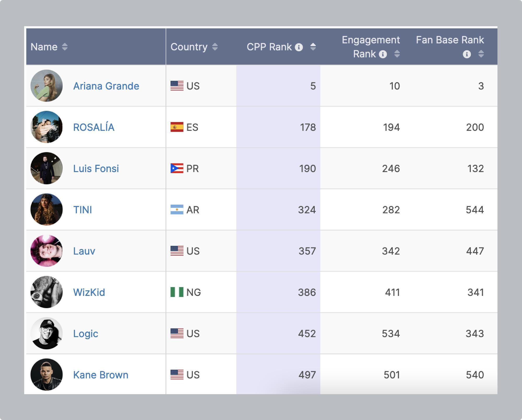Select CPP Rank value 497
Screen dimensions: 522x420
(x=307, y=375)
